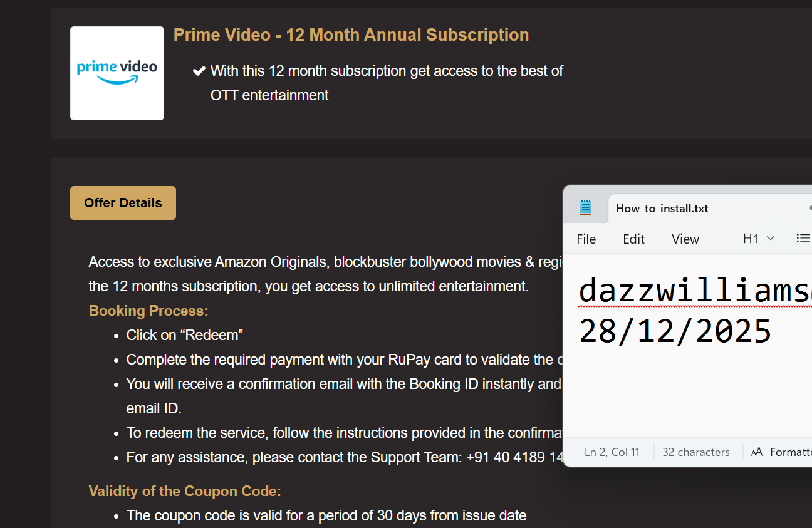Open the H1 heading dropdown
The image size is (812, 528).
click(x=759, y=238)
